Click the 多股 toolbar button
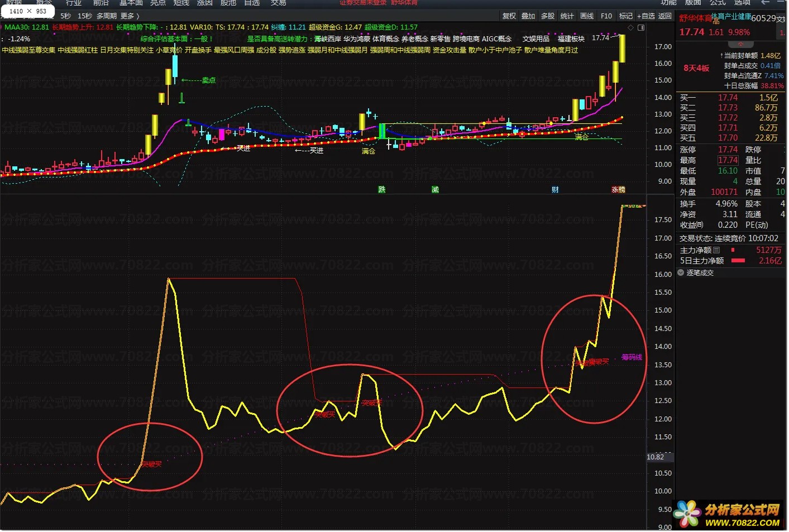This screenshot has height=532, width=789. click(x=548, y=16)
